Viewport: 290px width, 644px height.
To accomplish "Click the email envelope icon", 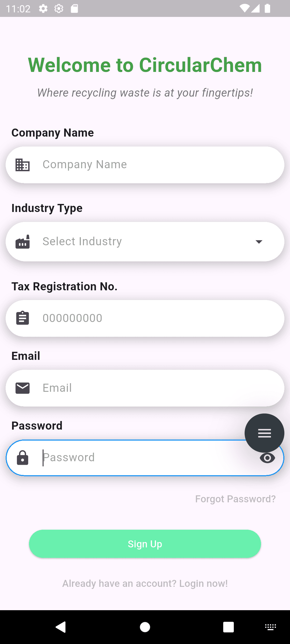I will coord(23,388).
